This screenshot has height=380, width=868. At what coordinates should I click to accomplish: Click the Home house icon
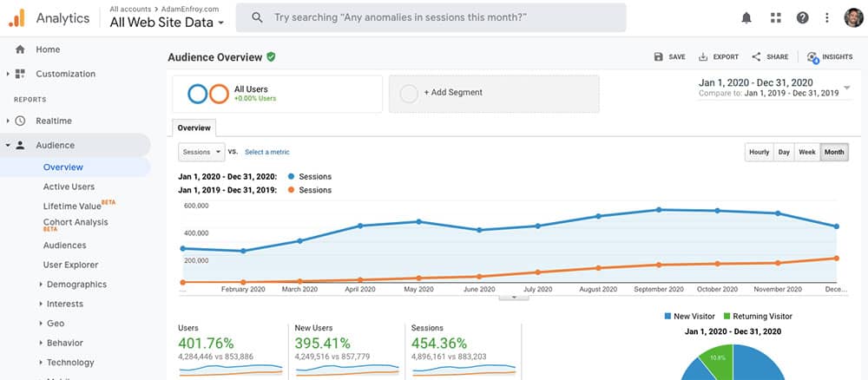click(x=20, y=49)
